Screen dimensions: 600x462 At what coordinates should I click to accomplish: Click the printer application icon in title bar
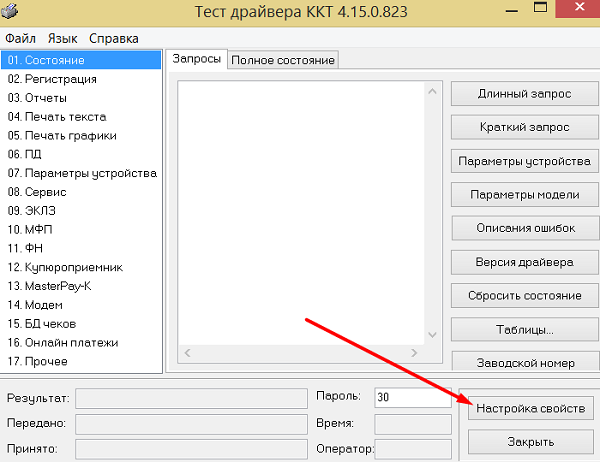(x=9, y=11)
